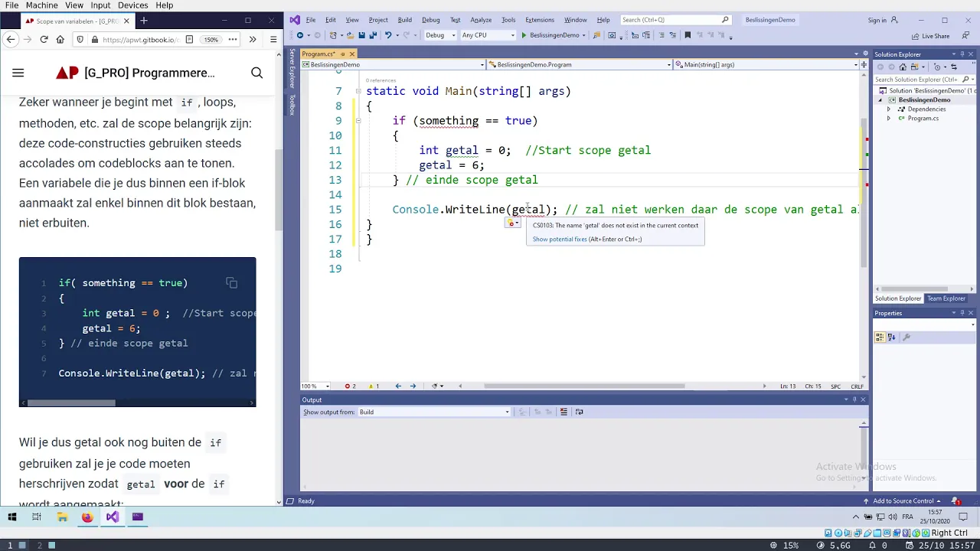
Task: Open Visual Studio from the Windows taskbar
Action: tap(113, 517)
